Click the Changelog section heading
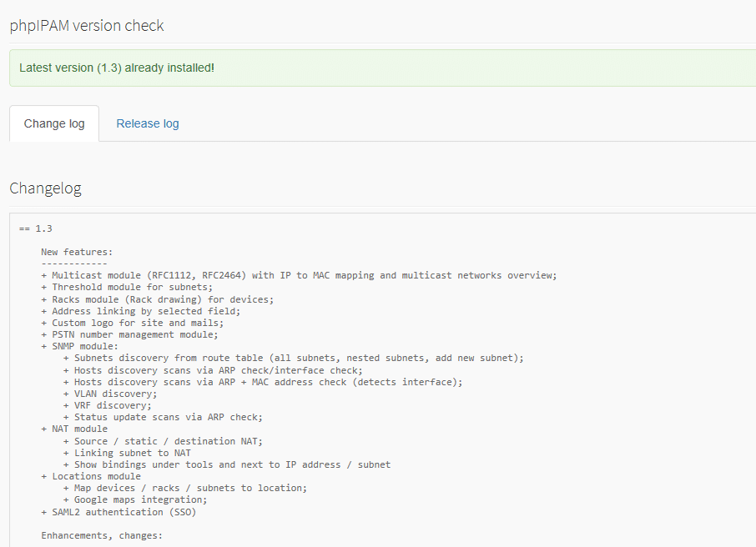Viewport: 756px width, 547px height. pos(45,188)
